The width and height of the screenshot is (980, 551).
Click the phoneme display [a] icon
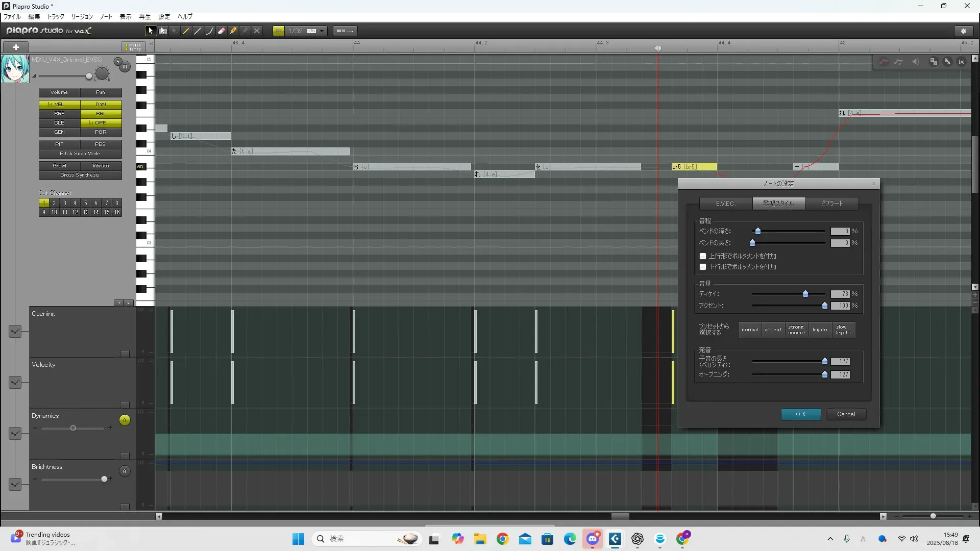[962, 62]
